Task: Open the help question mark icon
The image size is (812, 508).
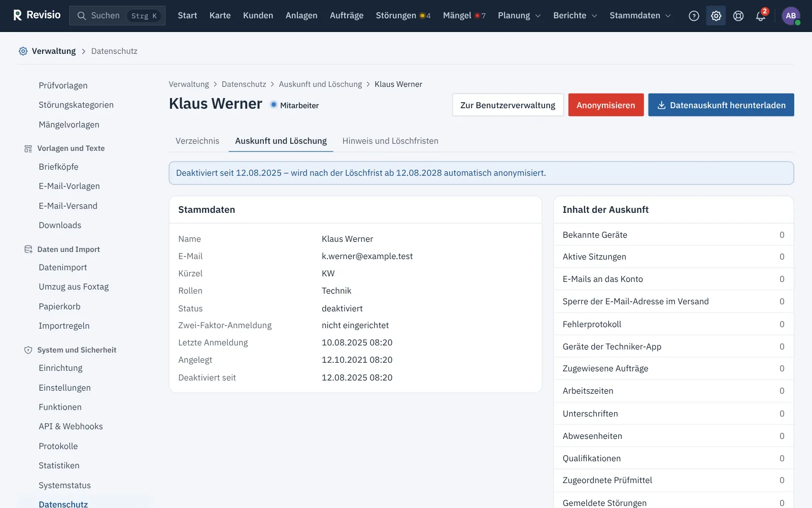Action: coord(694,16)
